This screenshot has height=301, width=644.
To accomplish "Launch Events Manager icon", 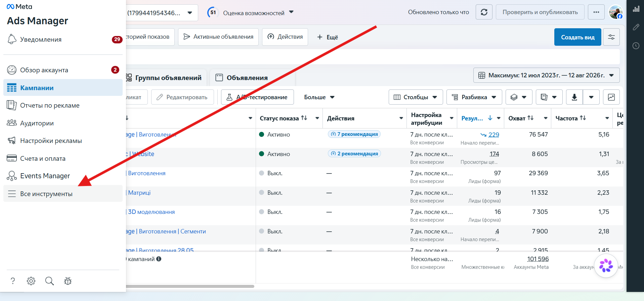I will [x=12, y=176].
